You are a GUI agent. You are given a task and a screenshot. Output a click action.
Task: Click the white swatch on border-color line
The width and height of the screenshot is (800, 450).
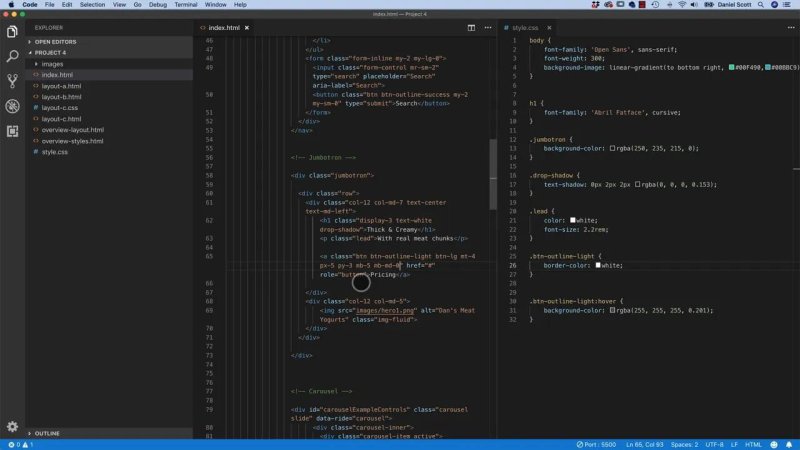(x=598, y=265)
